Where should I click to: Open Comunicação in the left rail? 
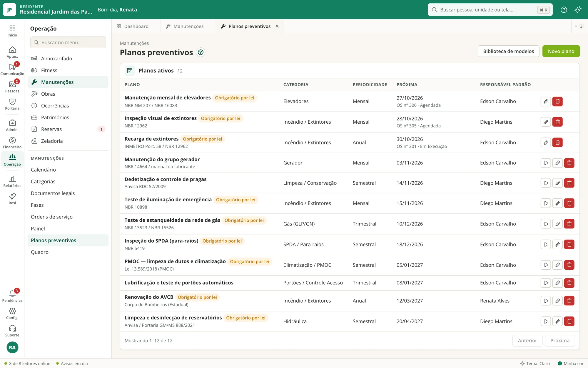[12, 69]
